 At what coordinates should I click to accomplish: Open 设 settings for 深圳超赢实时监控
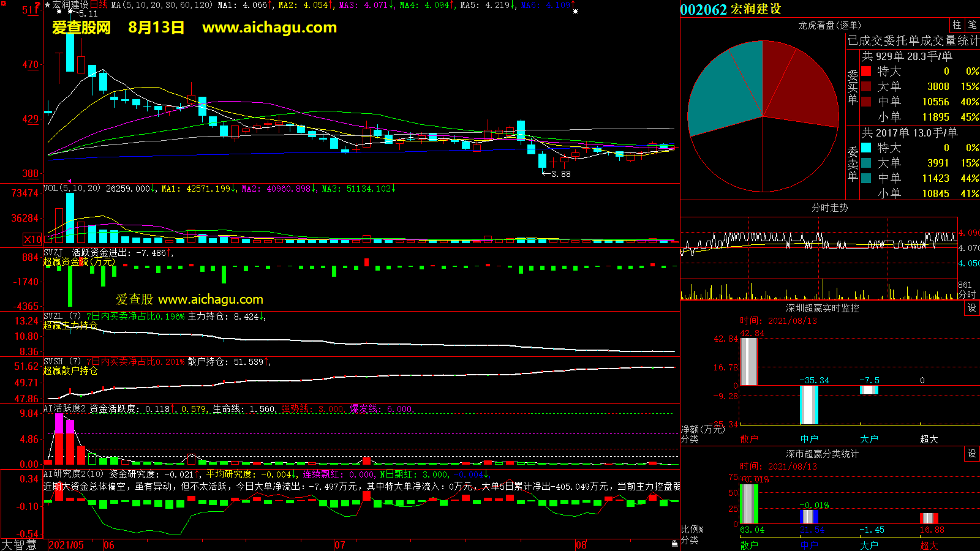pyautogui.click(x=972, y=308)
